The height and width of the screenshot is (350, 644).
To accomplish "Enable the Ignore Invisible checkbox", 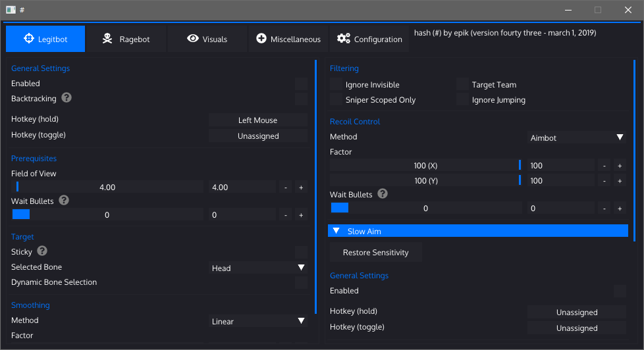I will [336, 85].
